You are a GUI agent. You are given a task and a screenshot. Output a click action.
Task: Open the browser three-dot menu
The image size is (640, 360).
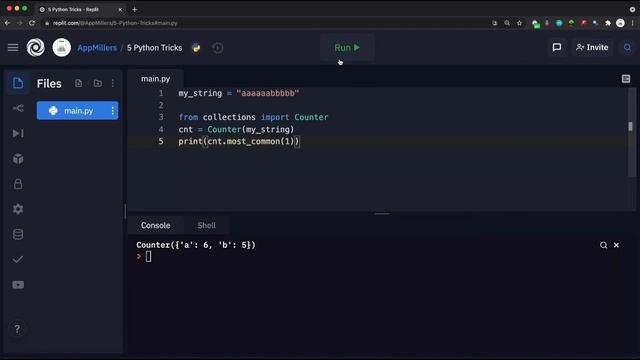(x=633, y=23)
